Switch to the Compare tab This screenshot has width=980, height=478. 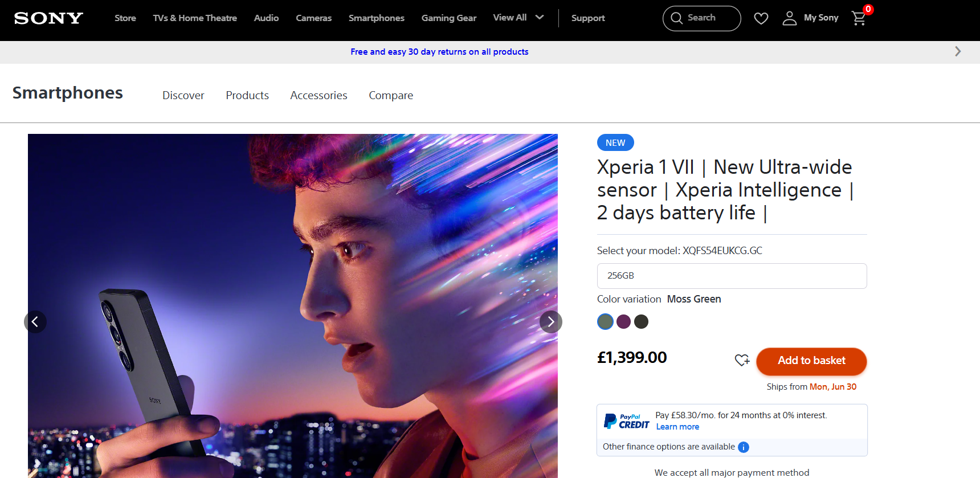click(391, 95)
